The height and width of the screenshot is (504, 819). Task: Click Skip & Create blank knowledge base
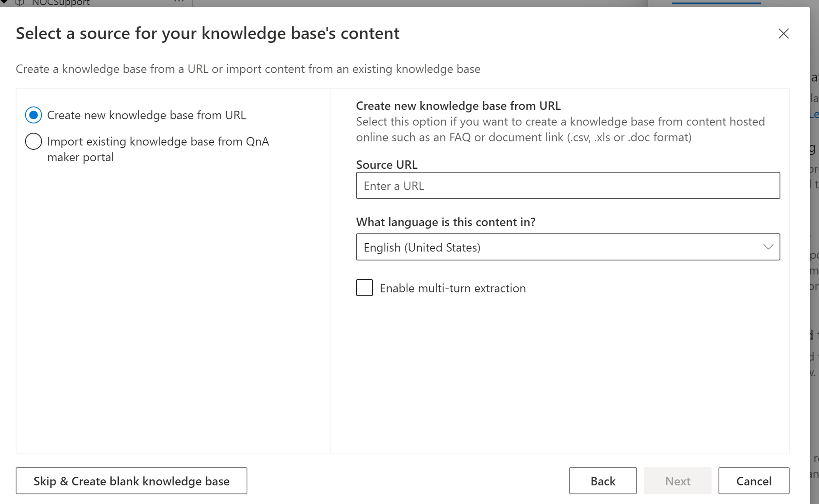click(x=131, y=481)
